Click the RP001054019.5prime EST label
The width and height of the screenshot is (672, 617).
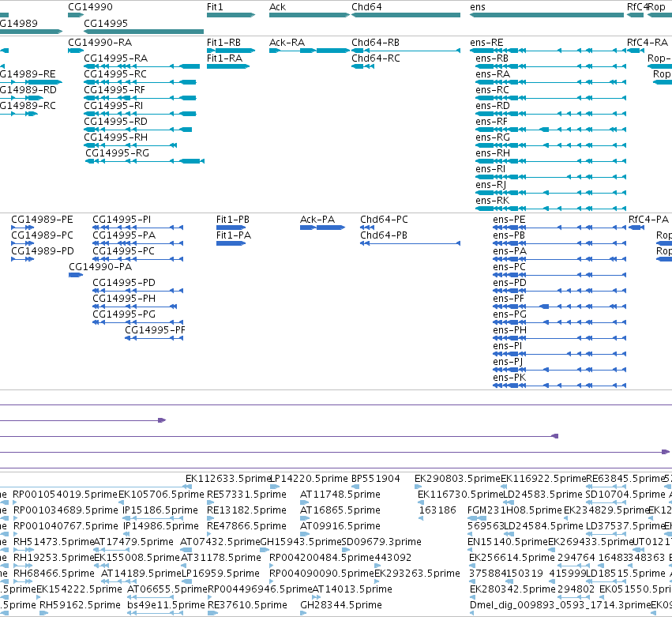click(65, 495)
